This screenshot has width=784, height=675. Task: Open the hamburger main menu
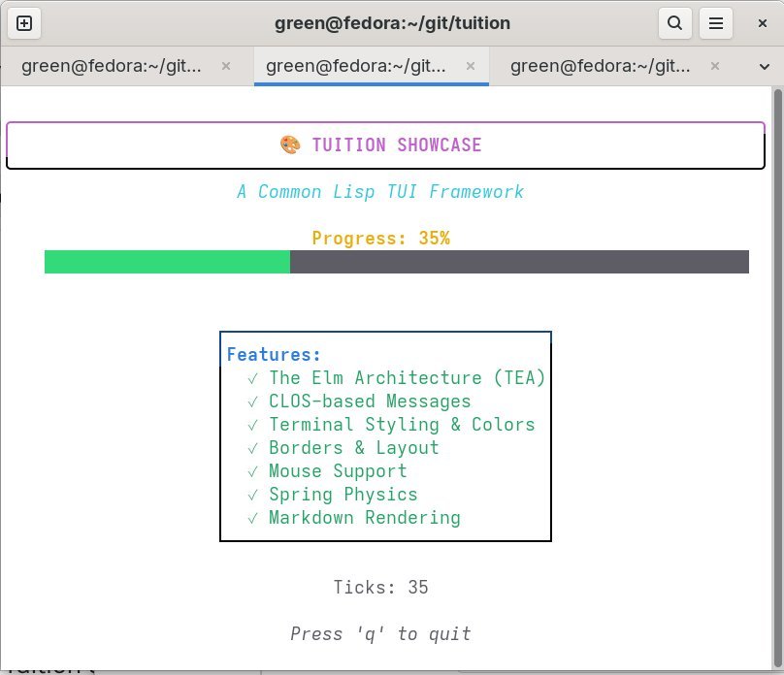(x=716, y=23)
